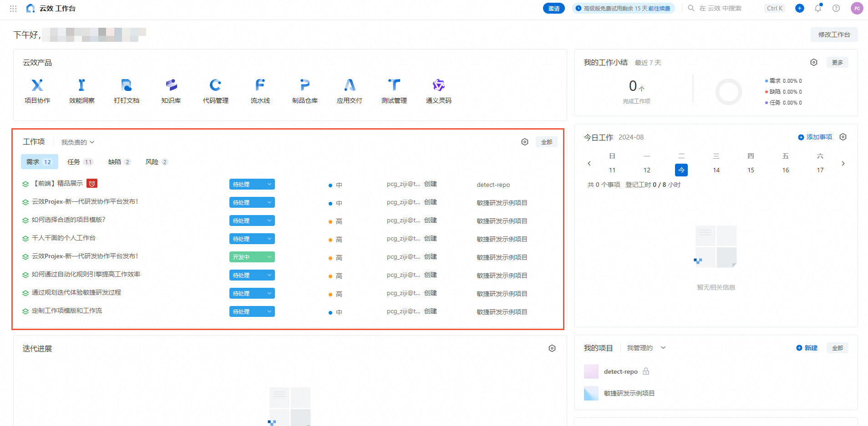Open 通义灵码 product icon
The width and height of the screenshot is (868, 426).
[x=438, y=85]
